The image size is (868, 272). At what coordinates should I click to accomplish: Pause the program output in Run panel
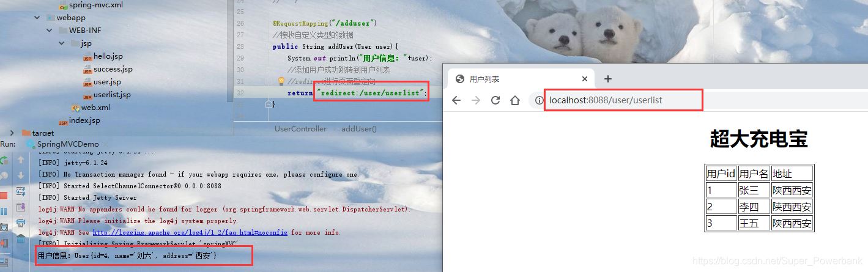coord(4,211)
